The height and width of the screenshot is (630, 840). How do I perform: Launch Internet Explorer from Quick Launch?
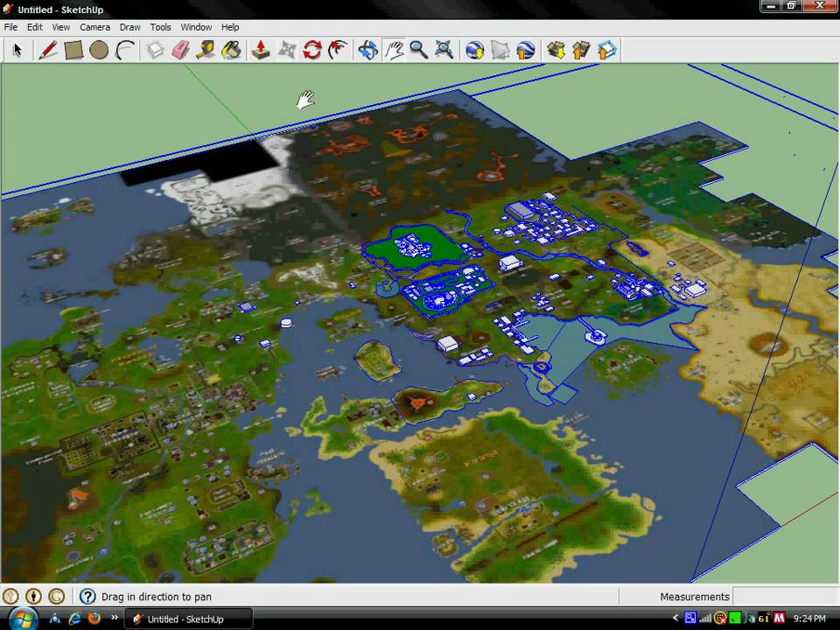[74, 619]
